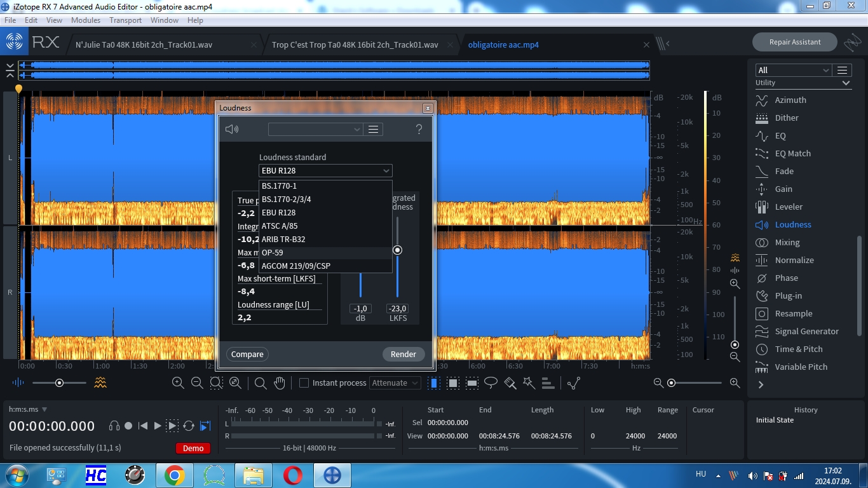Select the Grab and drag hand tool
Screen dimensions: 868x488
coord(279,383)
